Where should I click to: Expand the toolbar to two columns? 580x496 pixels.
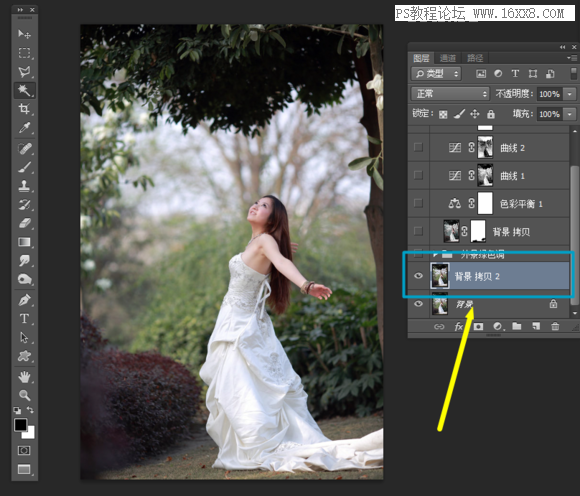click(x=20, y=10)
